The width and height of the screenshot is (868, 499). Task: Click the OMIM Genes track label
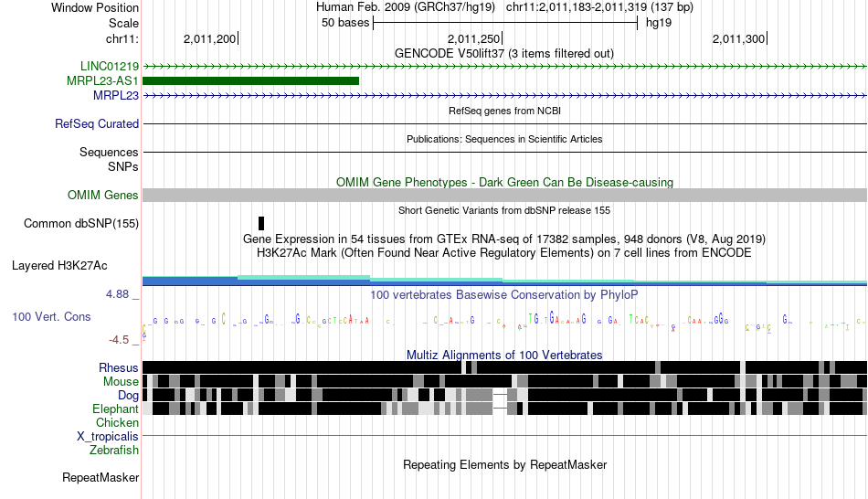pyautogui.click(x=103, y=195)
